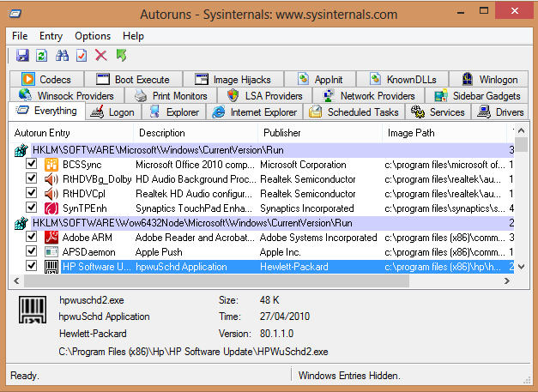Click the horizontal scrollbar right arrow

click(x=507, y=280)
